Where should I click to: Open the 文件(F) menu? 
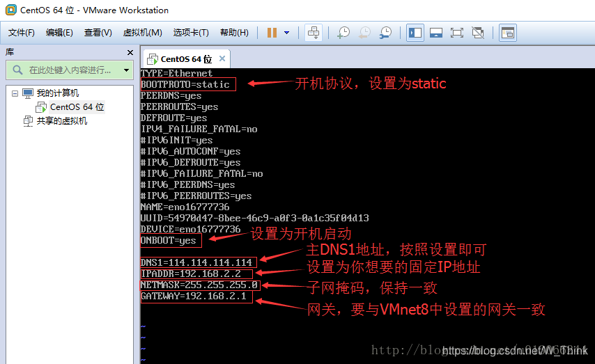pyautogui.click(x=21, y=33)
